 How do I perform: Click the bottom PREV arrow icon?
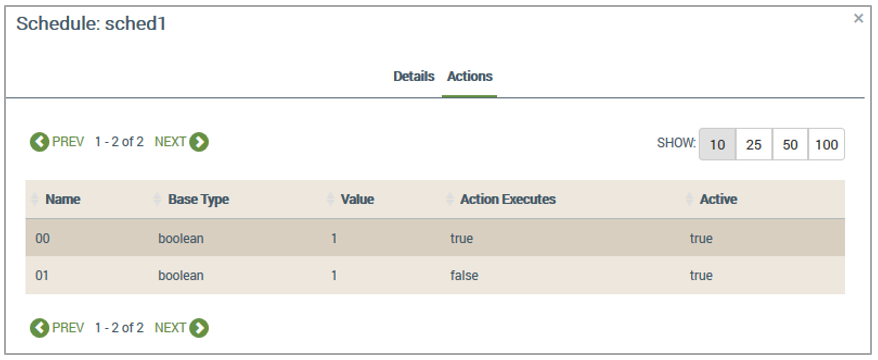tap(39, 328)
